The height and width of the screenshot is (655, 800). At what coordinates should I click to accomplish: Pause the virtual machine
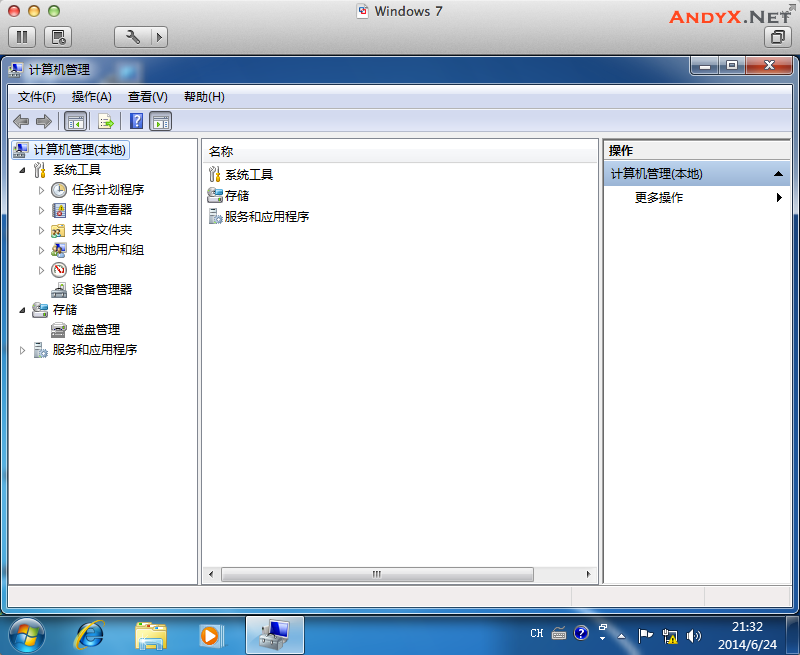(x=22, y=37)
